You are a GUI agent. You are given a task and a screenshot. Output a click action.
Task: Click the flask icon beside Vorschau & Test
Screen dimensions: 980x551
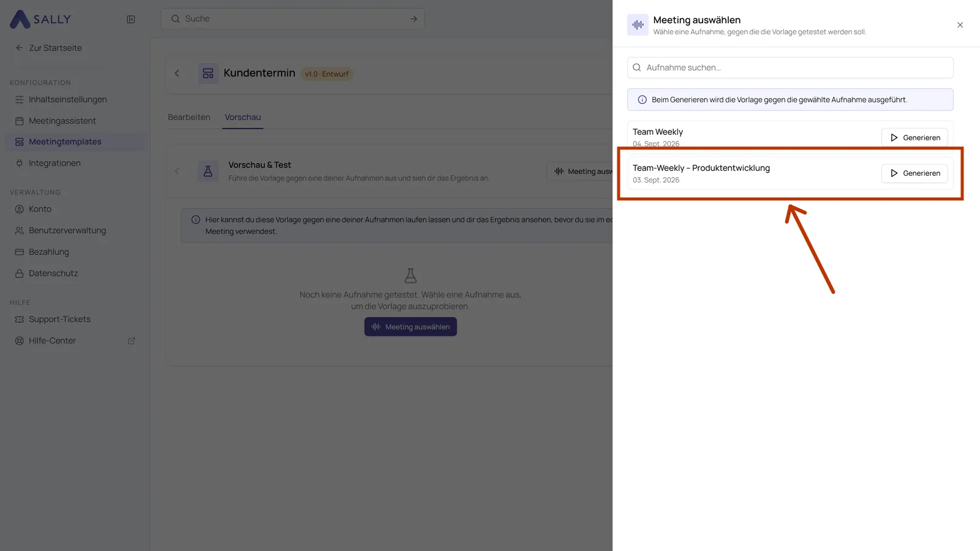coord(208,171)
